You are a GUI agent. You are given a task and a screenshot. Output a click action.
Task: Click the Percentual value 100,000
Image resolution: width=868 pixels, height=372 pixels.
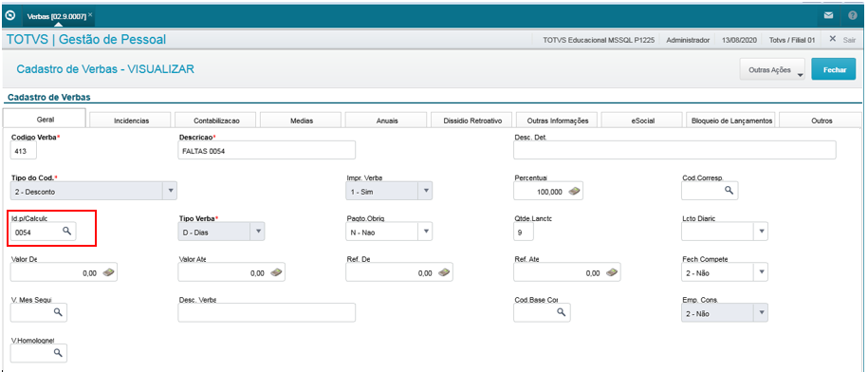549,192
